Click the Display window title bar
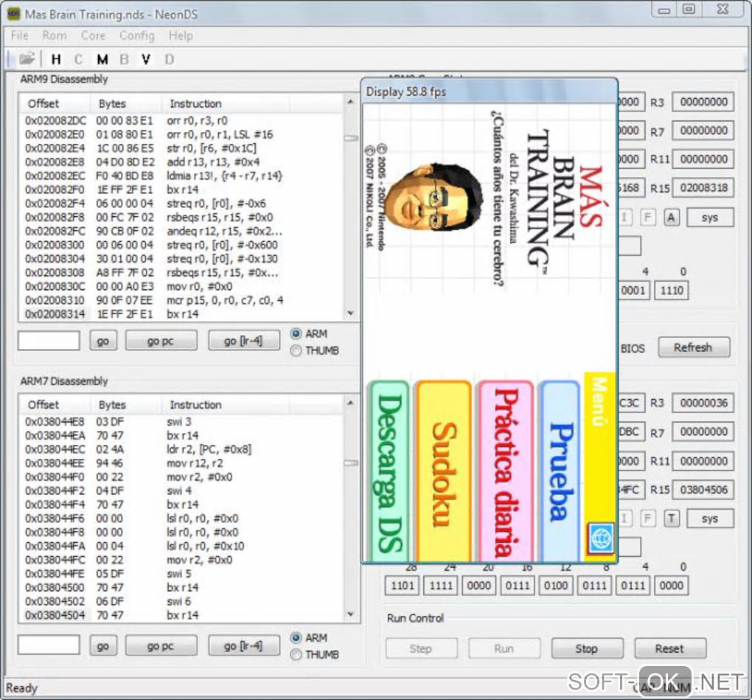The image size is (752, 700). pyautogui.click(x=490, y=91)
